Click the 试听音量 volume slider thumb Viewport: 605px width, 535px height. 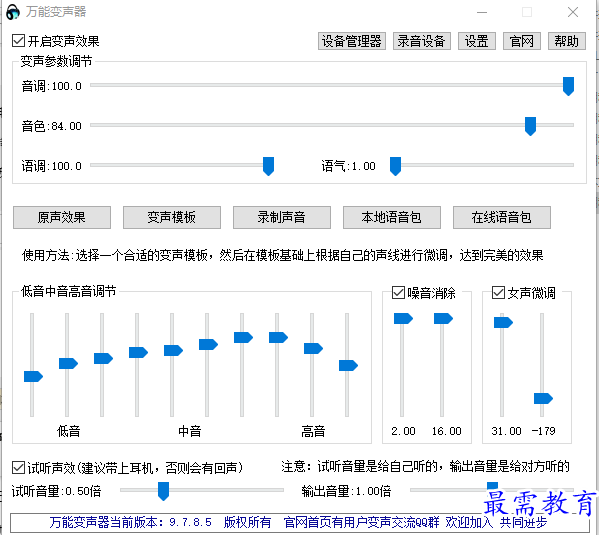point(164,491)
